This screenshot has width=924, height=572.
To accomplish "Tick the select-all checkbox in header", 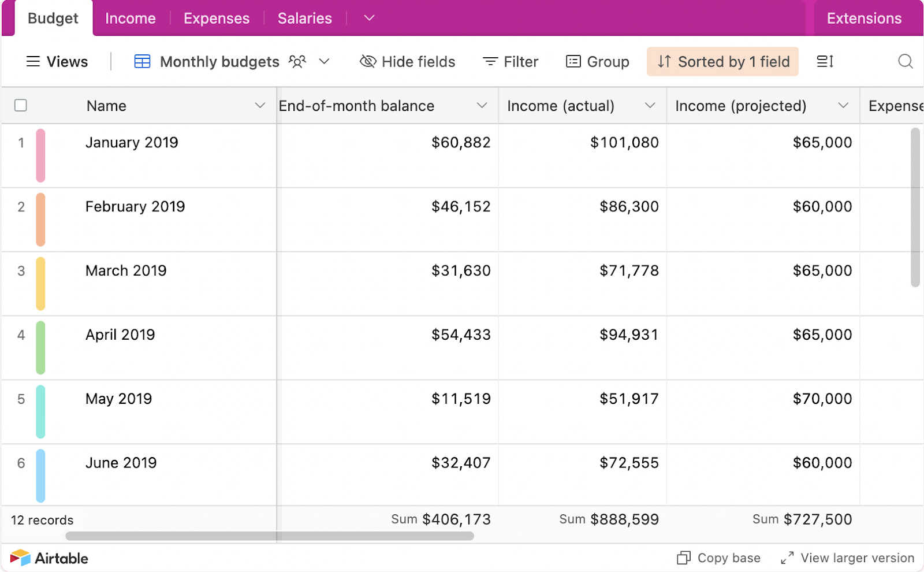I will [x=21, y=105].
